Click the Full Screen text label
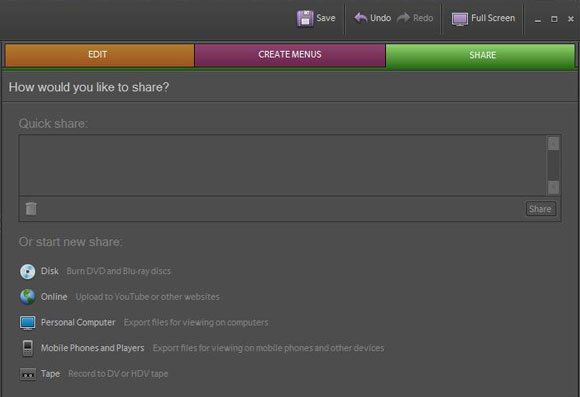 (x=493, y=18)
